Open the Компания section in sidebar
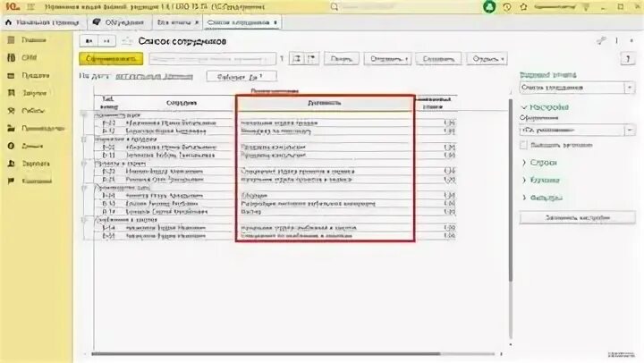Screen dimensions: 644x363 (x=30, y=181)
